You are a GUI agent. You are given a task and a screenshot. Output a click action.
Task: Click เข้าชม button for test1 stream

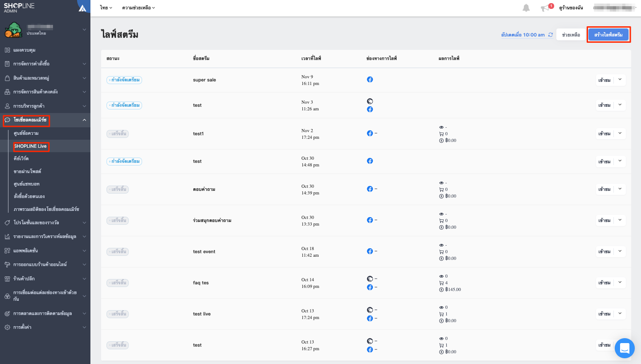(604, 133)
